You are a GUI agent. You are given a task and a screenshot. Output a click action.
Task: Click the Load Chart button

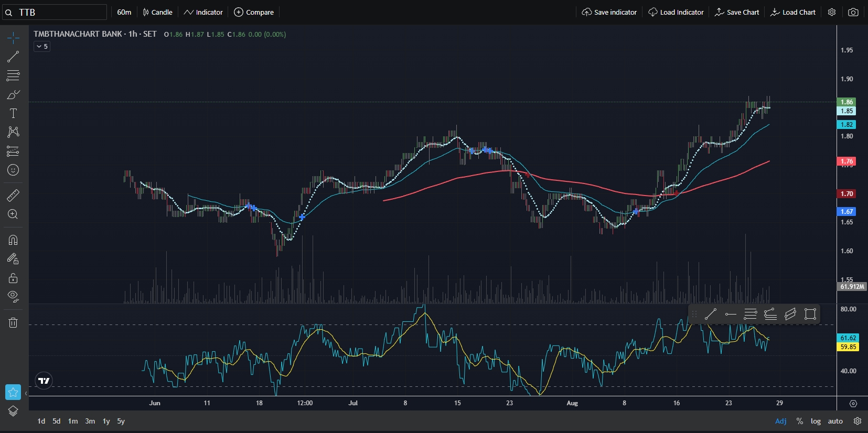tap(793, 12)
